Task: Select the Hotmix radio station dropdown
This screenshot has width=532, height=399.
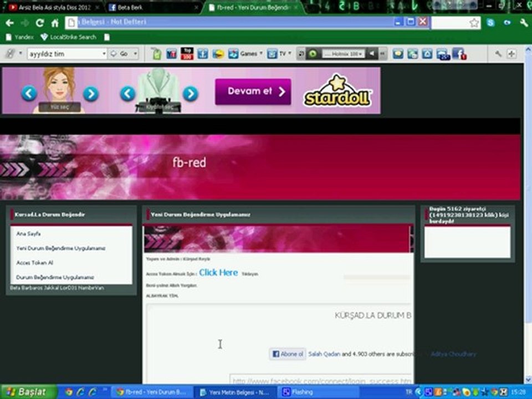Action: (x=343, y=54)
